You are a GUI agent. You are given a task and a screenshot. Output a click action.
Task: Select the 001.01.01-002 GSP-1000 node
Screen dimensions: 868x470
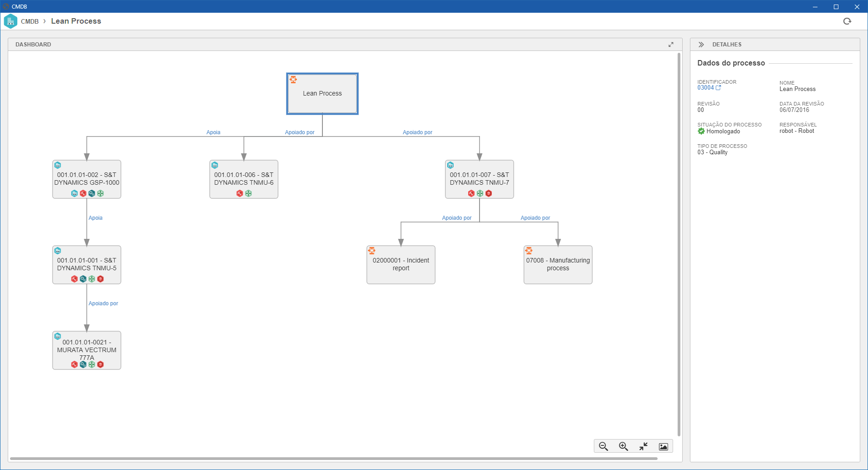pyautogui.click(x=87, y=179)
